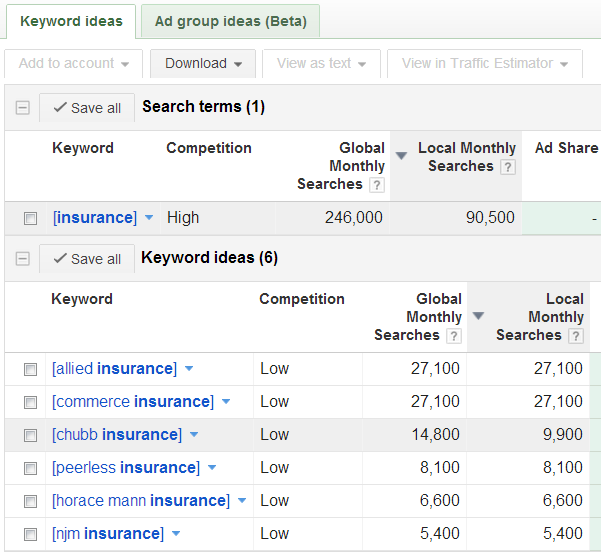Open the Download dropdown button
601x558 pixels.
tap(203, 64)
